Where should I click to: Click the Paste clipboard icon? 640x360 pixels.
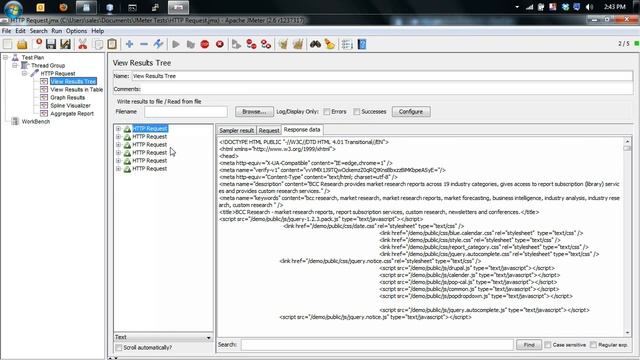pyautogui.click(x=112, y=44)
